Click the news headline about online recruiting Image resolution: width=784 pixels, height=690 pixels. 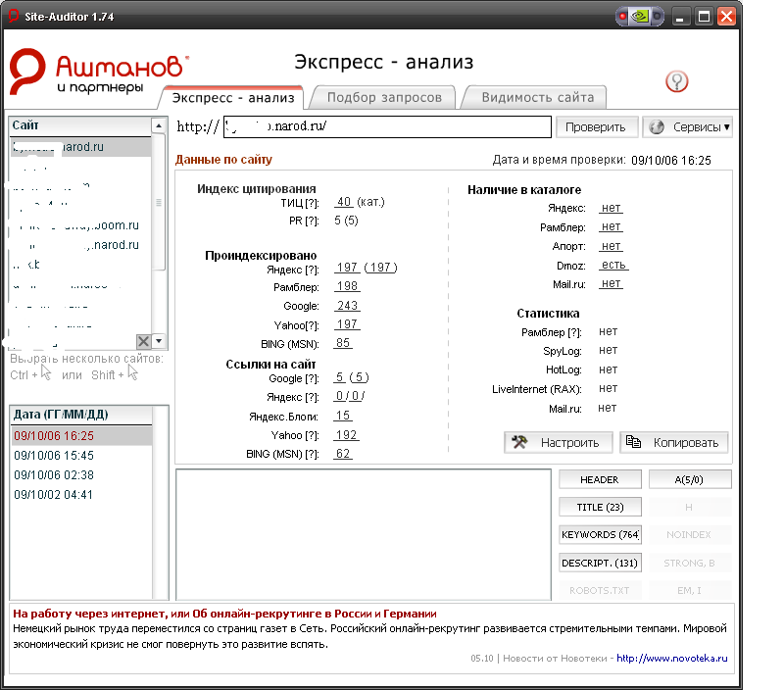(x=224, y=614)
